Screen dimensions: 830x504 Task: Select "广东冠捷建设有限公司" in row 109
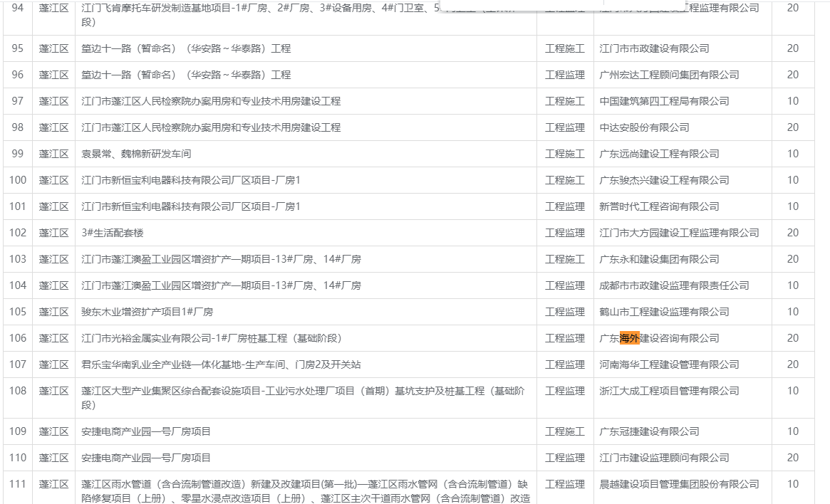649,431
